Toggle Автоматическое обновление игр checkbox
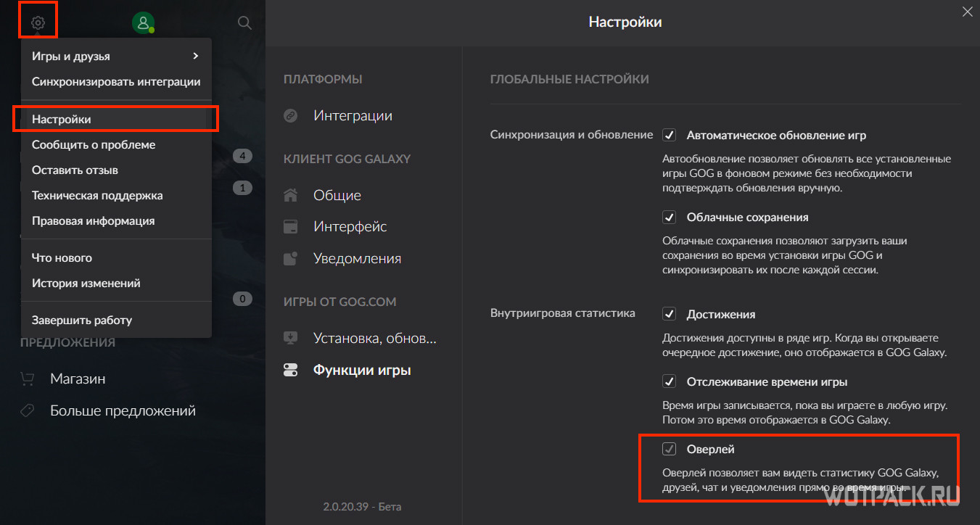This screenshot has height=525, width=980. pyautogui.click(x=670, y=135)
